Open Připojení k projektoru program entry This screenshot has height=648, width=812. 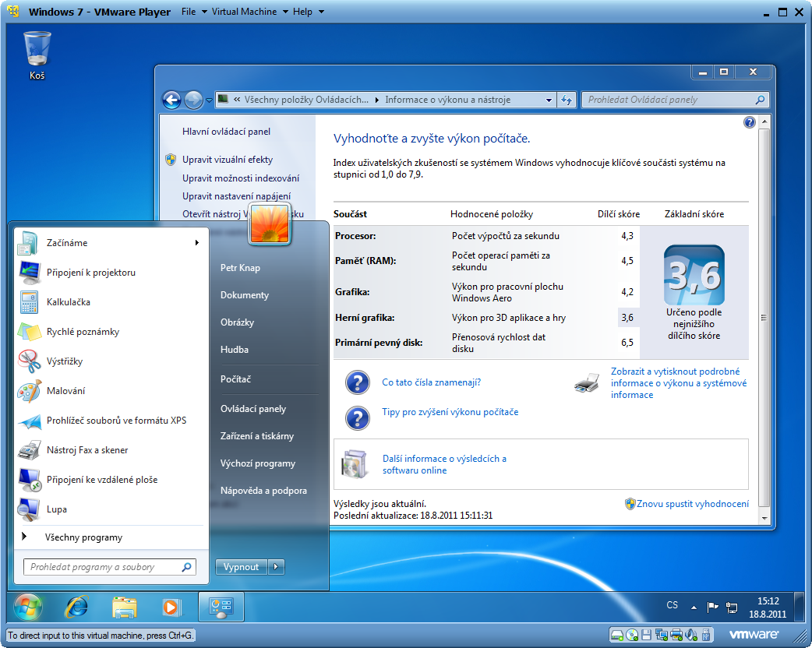pyautogui.click(x=91, y=273)
